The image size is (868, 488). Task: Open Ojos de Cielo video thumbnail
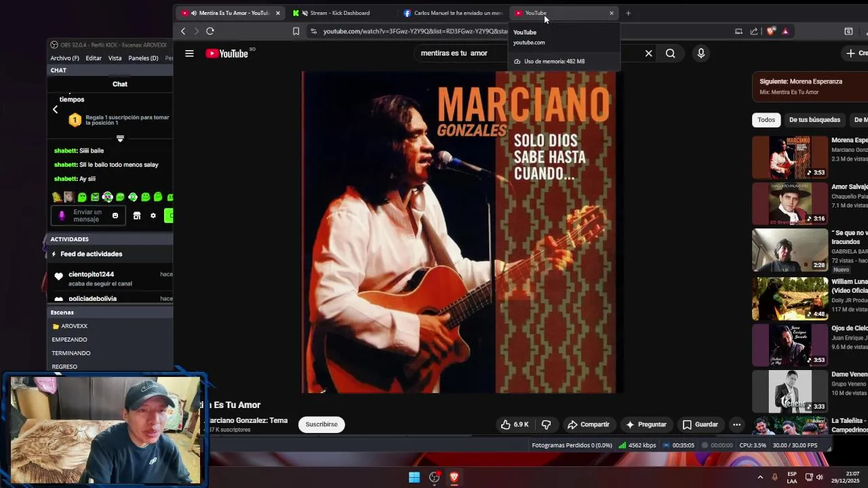pos(790,344)
